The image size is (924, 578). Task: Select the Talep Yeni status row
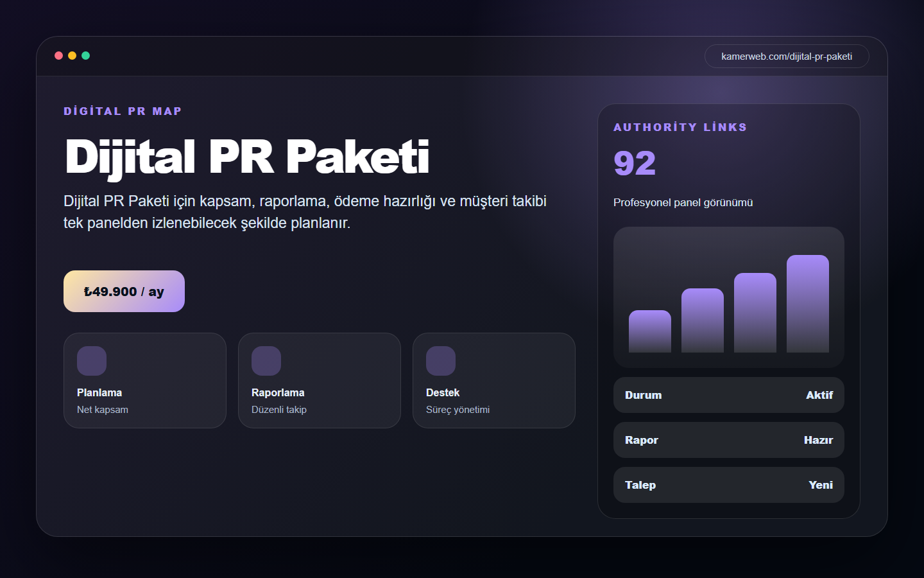[729, 485]
